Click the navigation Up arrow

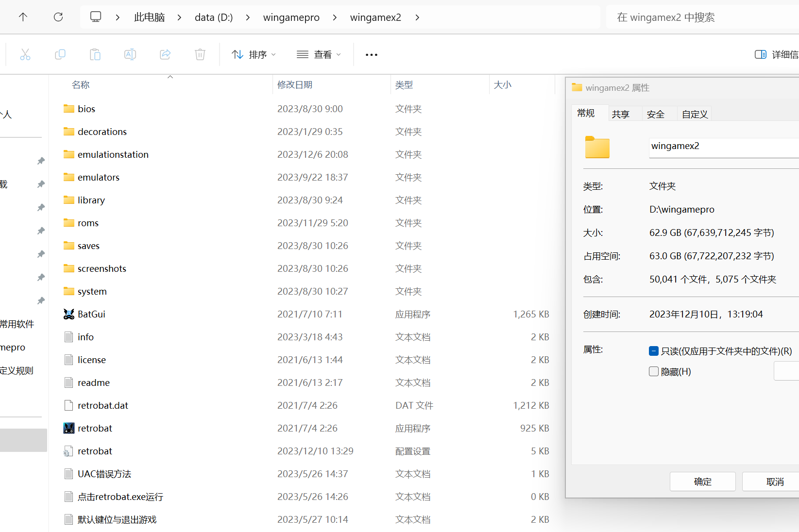pos(23,17)
